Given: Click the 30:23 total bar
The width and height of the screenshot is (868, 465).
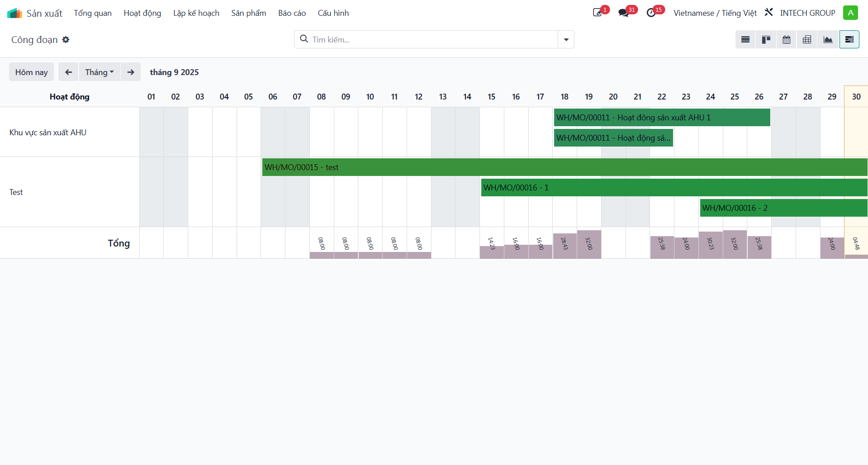Looking at the screenshot, I should 711,245.
